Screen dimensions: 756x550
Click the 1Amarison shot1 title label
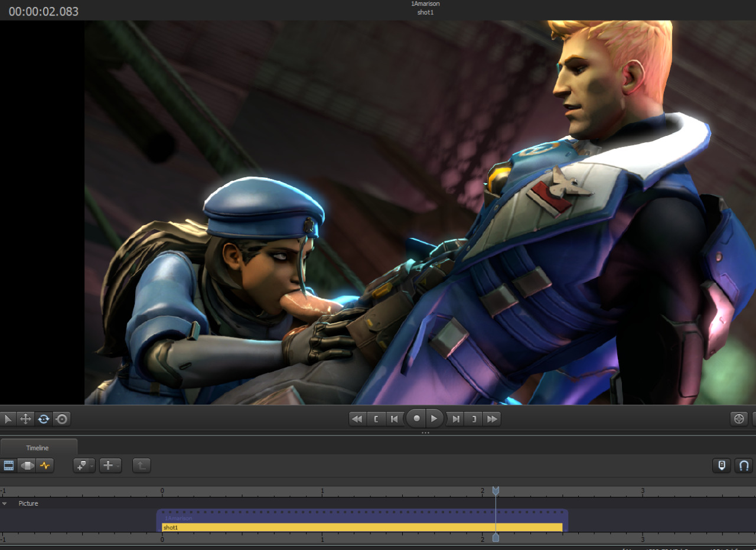[425, 8]
